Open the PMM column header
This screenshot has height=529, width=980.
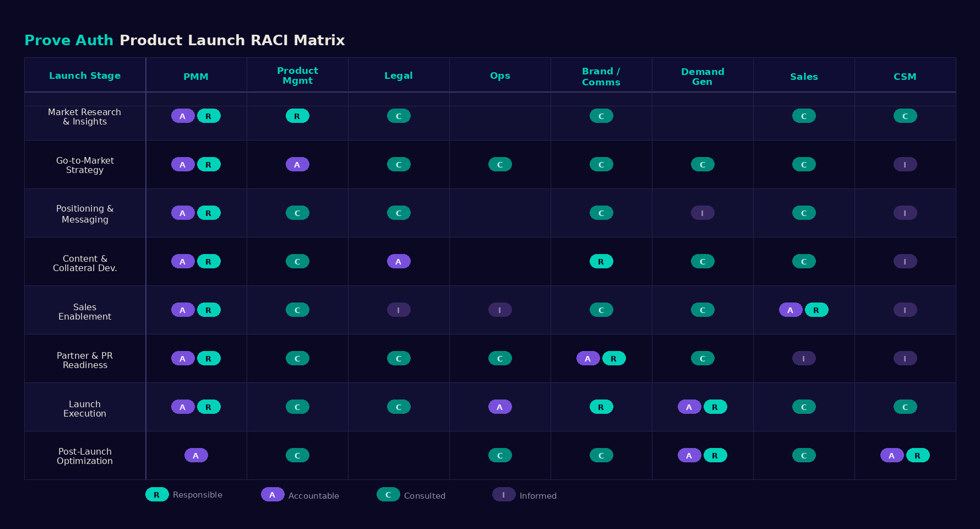click(x=196, y=77)
